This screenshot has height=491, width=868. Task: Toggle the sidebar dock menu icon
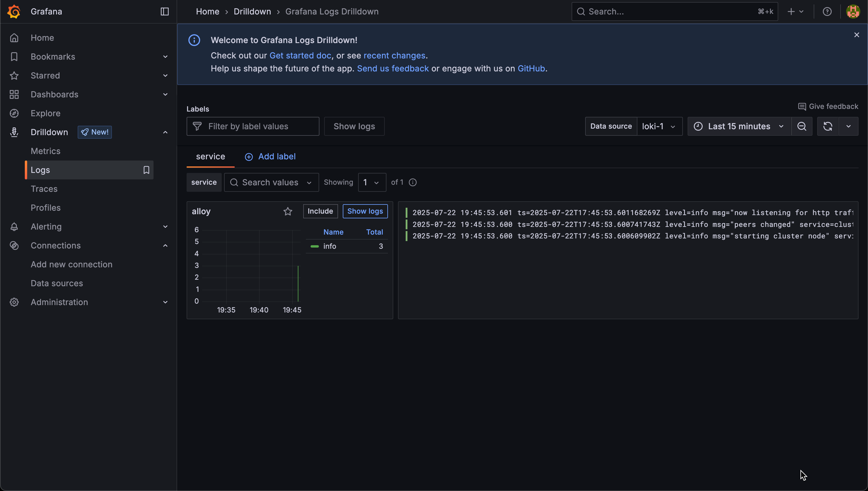165,12
